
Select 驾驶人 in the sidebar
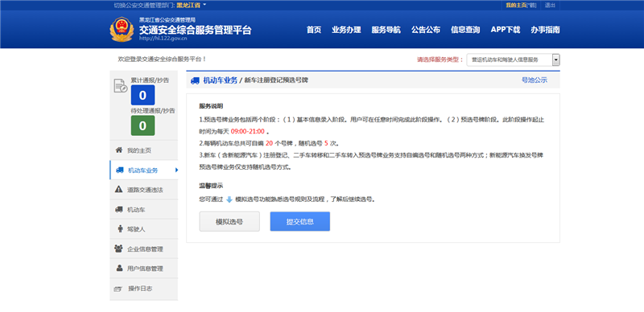coord(144,229)
